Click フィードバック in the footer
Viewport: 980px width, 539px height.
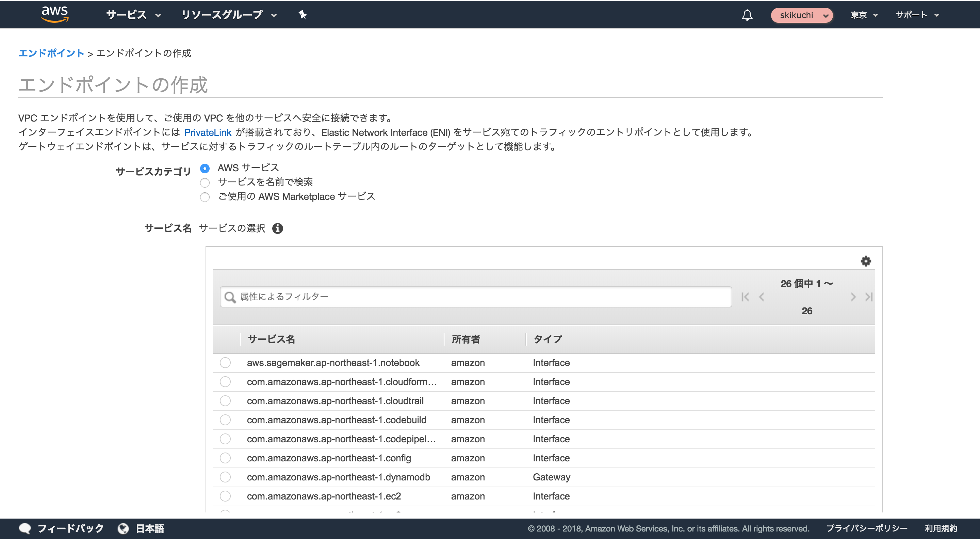coord(70,528)
